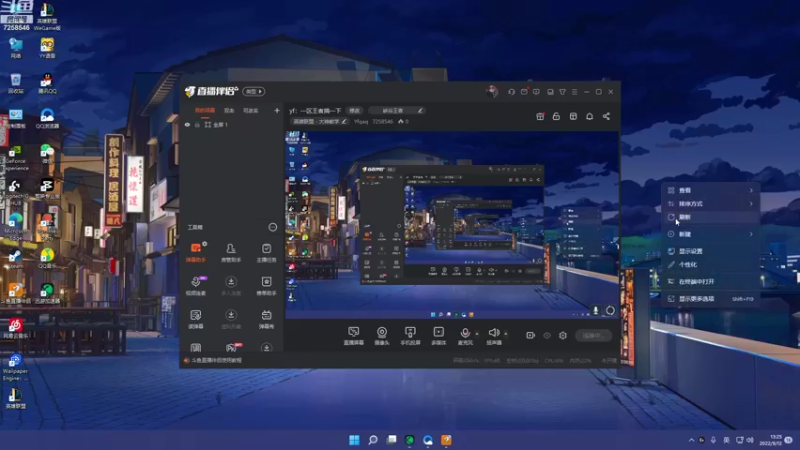Click the stream preview area
This screenshot has height=450, width=800.
tap(452, 225)
